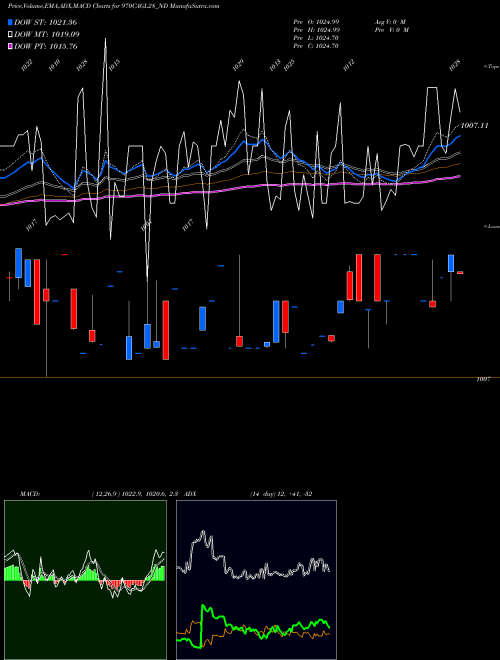Click the MACD '(12,26,9) 1022.9, 1020.6, 2.3' values
The image size is (500, 660).
(136, 494)
